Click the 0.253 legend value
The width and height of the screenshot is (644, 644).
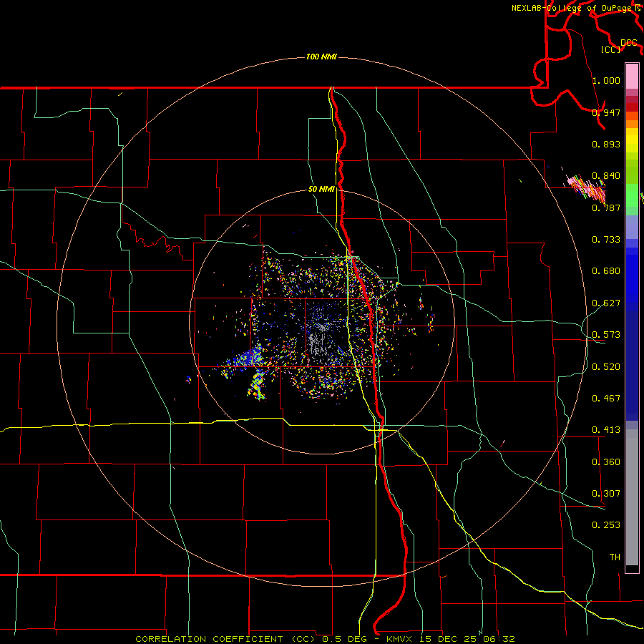click(606, 525)
